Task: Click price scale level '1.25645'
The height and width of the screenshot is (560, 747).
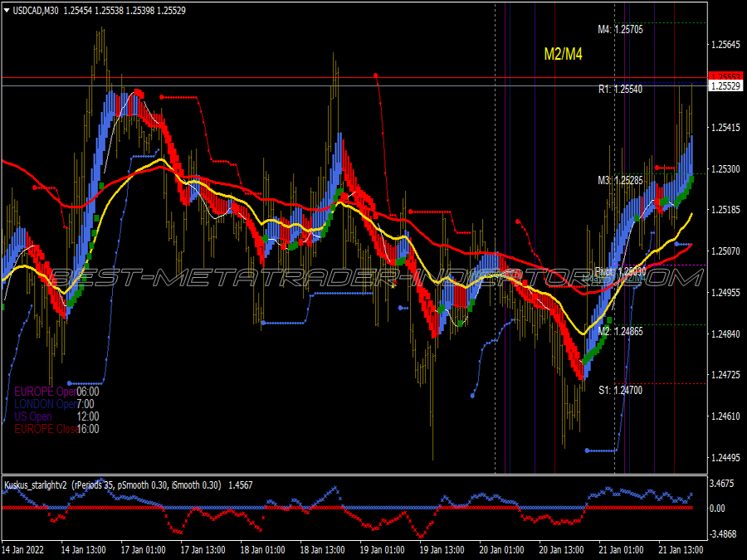Action: pyautogui.click(x=726, y=45)
